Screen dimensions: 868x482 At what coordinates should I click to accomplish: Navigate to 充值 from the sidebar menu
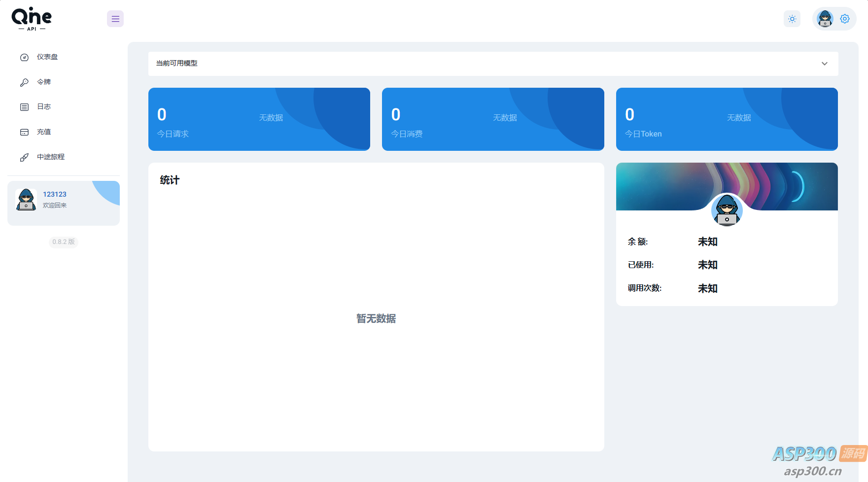[x=43, y=132]
